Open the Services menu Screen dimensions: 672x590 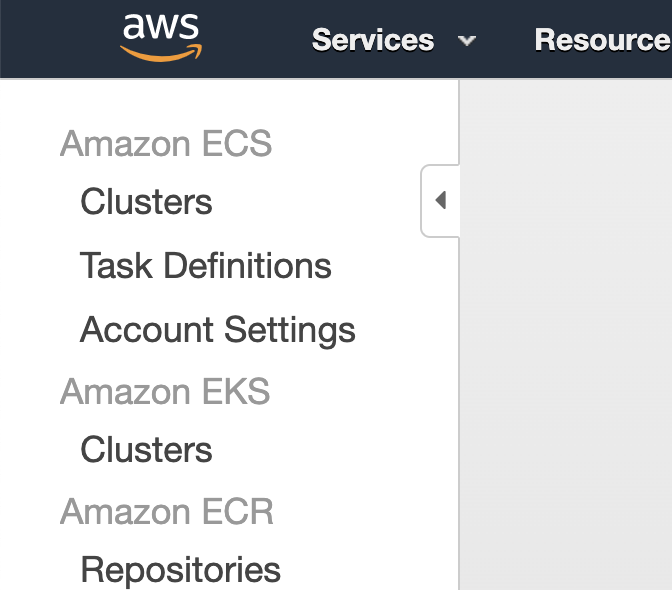pyautogui.click(x=373, y=40)
